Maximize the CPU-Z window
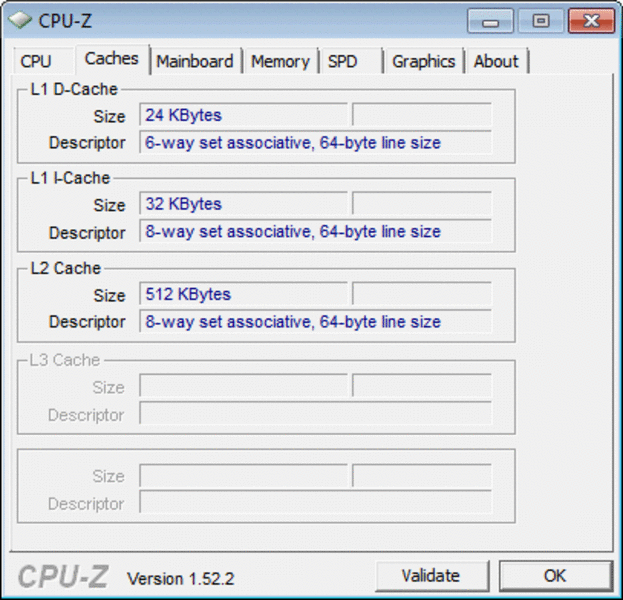Image resolution: width=623 pixels, height=600 pixels. (540, 21)
